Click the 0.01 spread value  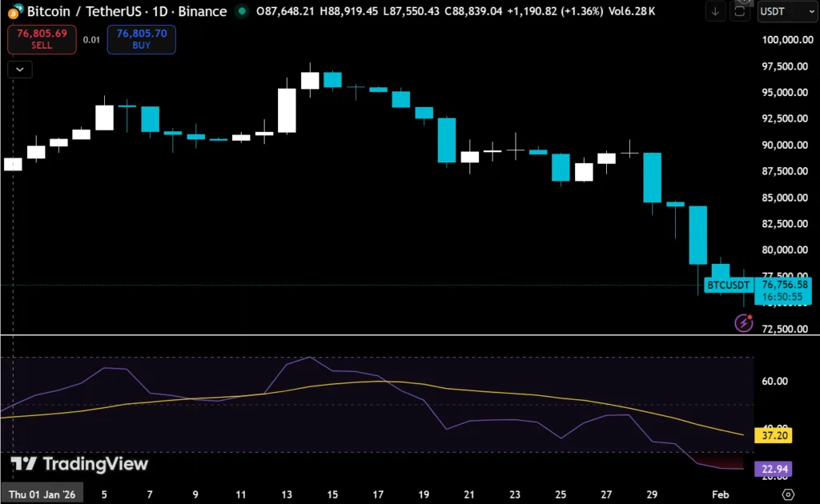(x=91, y=39)
